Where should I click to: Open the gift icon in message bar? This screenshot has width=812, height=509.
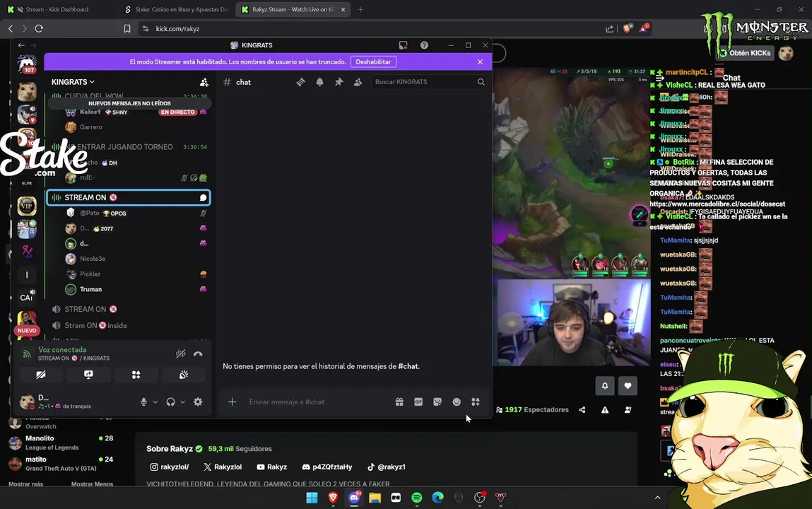(399, 402)
